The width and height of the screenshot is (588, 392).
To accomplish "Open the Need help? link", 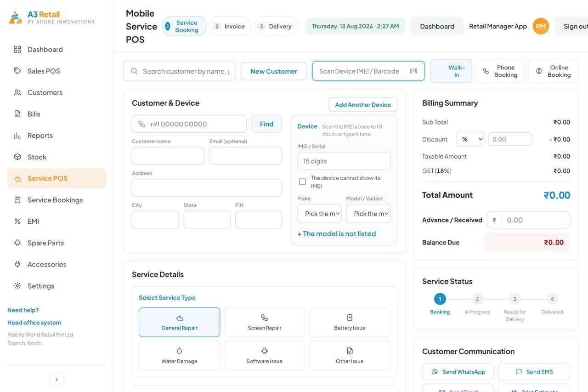I will [x=23, y=310].
